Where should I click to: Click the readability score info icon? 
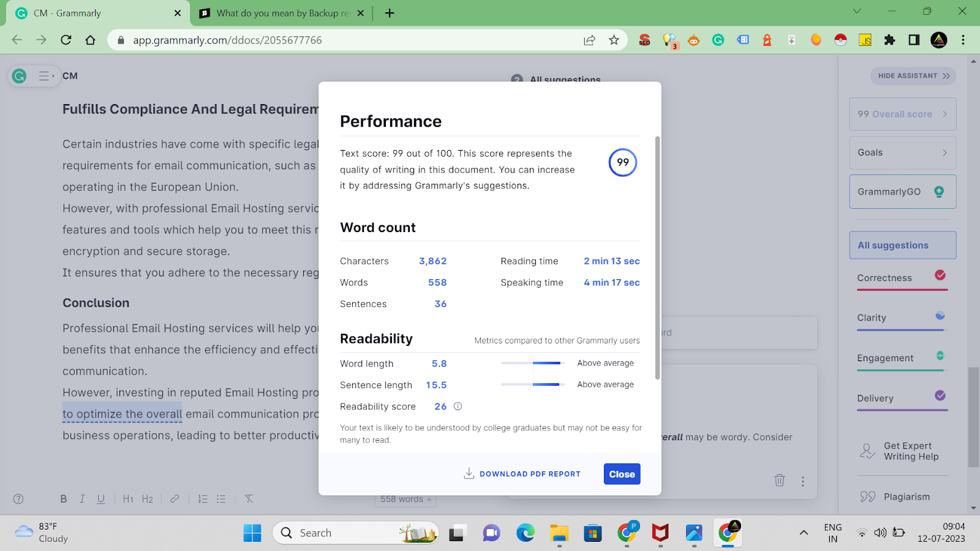(458, 406)
